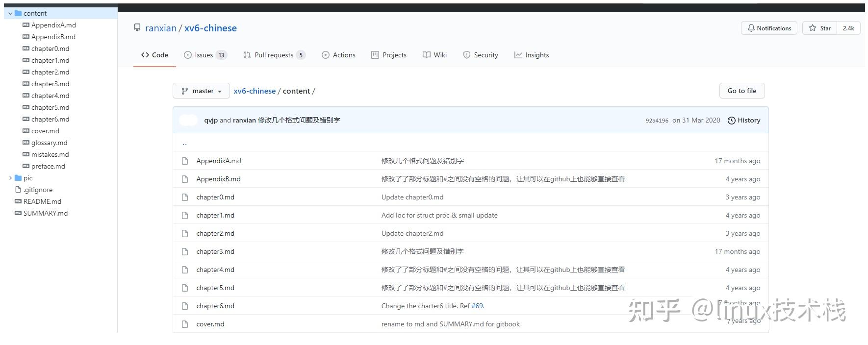Click the file icon beside chapter0.md in file list
The image size is (868, 345).
pos(185,197)
